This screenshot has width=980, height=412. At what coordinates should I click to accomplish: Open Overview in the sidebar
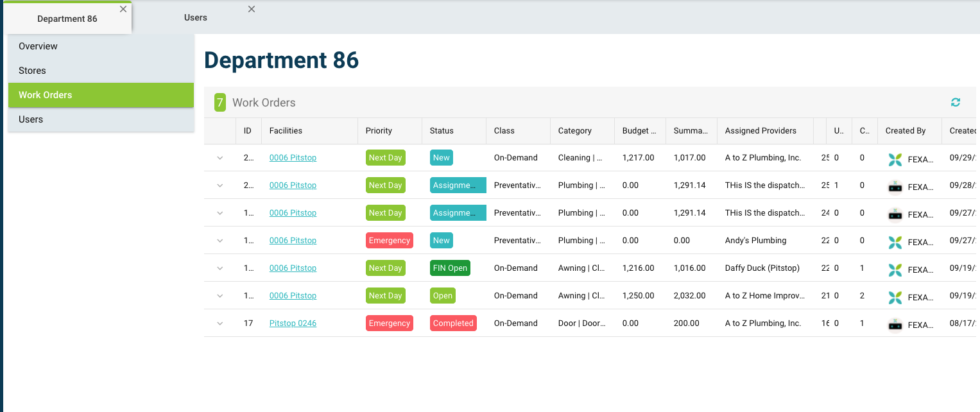(x=38, y=46)
